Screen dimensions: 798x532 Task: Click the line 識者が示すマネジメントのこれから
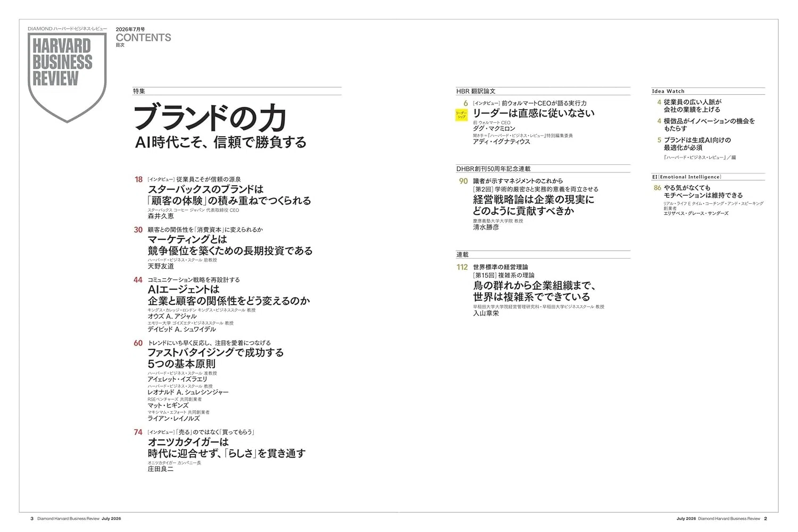pos(518,181)
